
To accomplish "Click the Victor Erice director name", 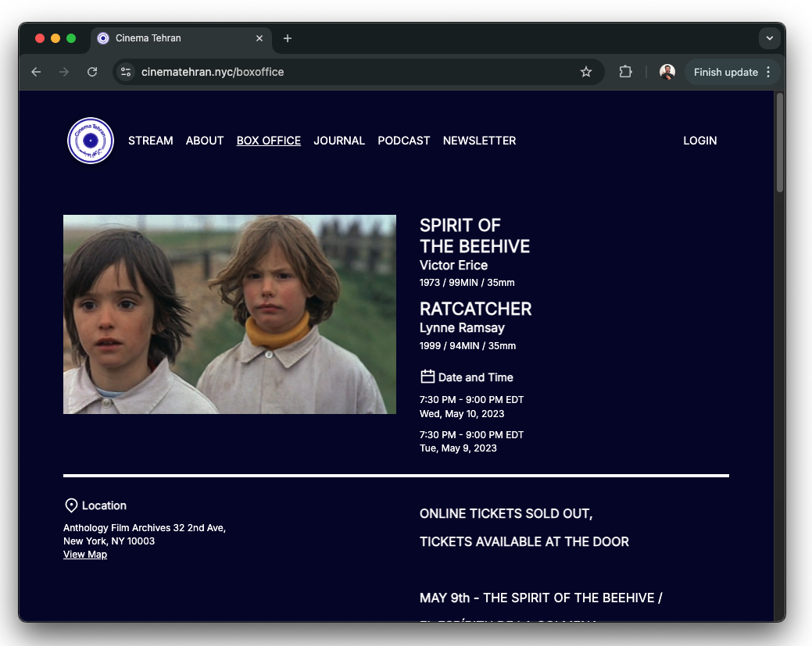I will (x=453, y=265).
